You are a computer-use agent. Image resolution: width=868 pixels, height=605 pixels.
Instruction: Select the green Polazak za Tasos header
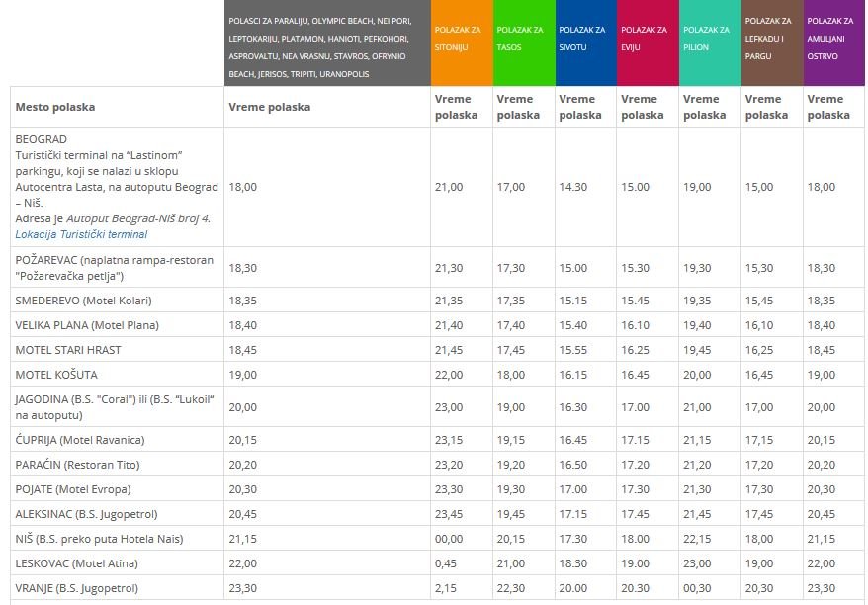523,43
